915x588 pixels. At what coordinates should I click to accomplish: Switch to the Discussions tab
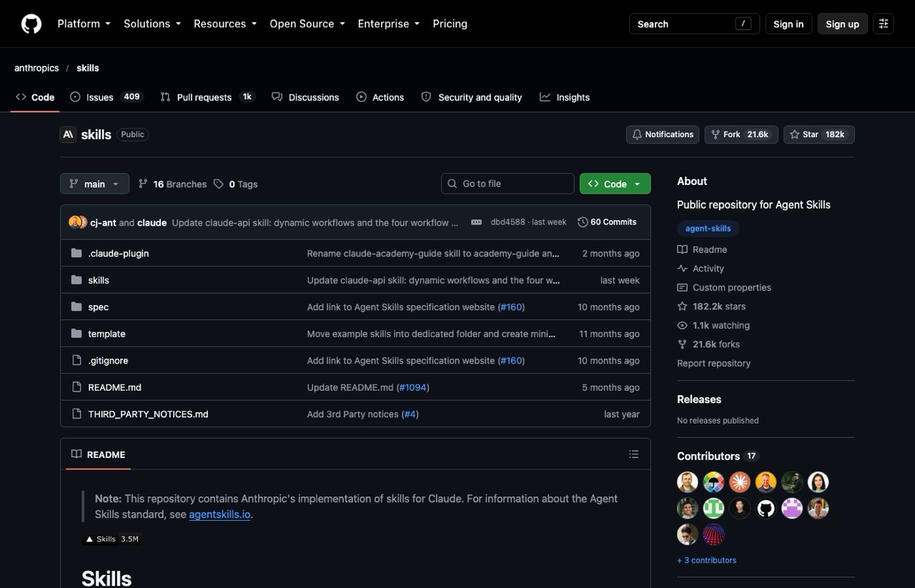tap(305, 97)
